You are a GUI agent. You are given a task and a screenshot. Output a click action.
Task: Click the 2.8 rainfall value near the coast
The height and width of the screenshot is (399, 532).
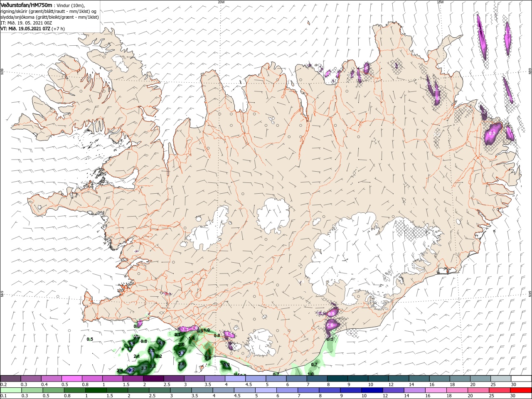pos(208,358)
